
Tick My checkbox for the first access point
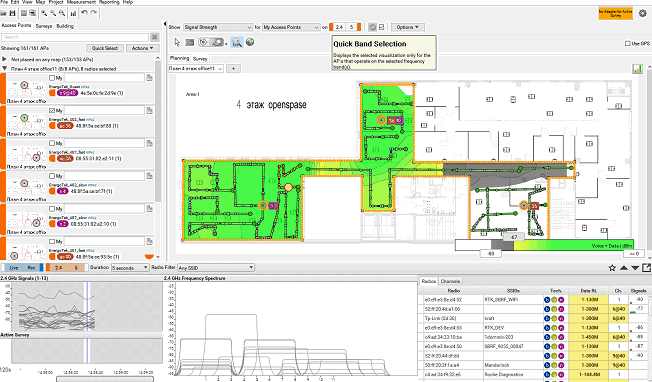tap(52, 78)
